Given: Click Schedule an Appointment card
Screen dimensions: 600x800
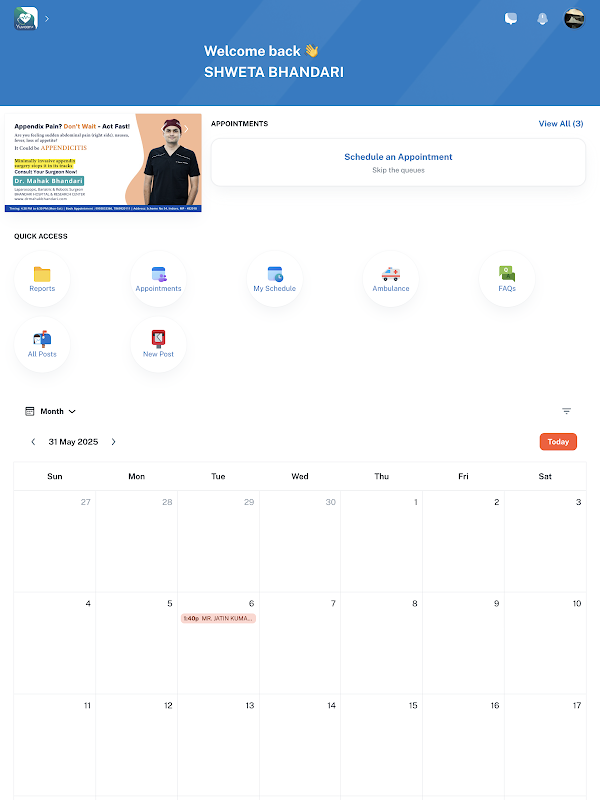Looking at the screenshot, I should [x=398, y=162].
